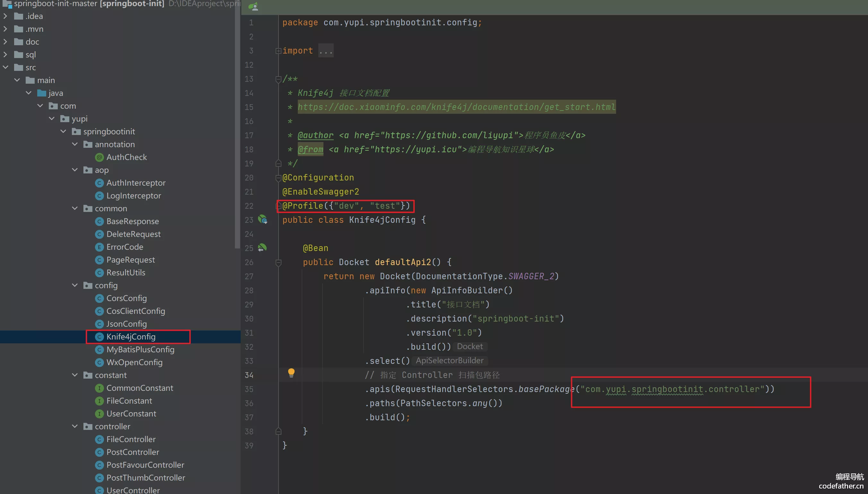The image size is (868, 494).
Task: Click the BaseResponse class icon
Action: pyautogui.click(x=99, y=221)
